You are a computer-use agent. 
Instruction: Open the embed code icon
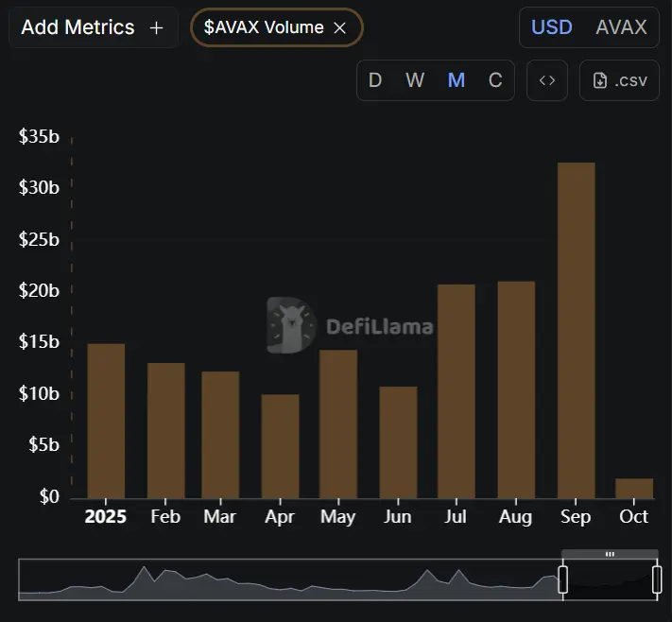point(547,80)
